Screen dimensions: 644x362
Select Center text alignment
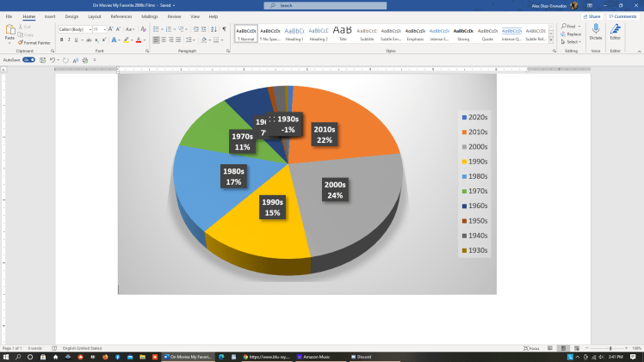pyautogui.click(x=164, y=40)
